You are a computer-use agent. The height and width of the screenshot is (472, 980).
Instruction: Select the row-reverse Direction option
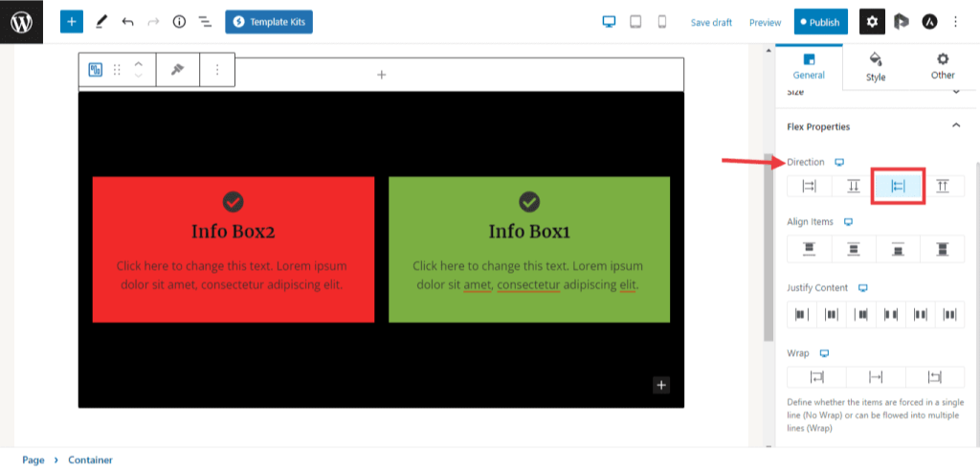[x=898, y=186]
